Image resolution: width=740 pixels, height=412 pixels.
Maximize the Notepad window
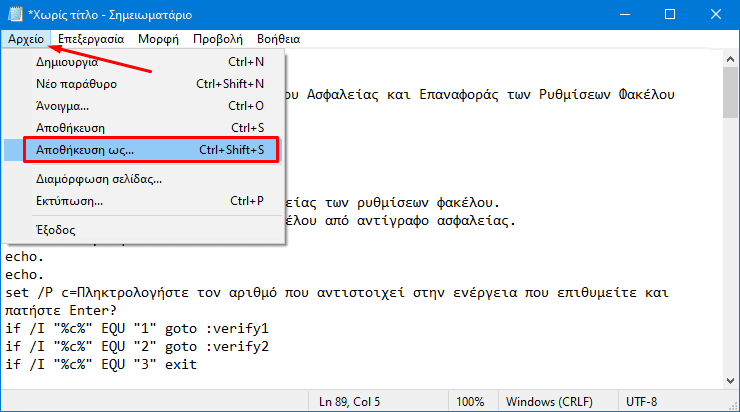[x=670, y=15]
